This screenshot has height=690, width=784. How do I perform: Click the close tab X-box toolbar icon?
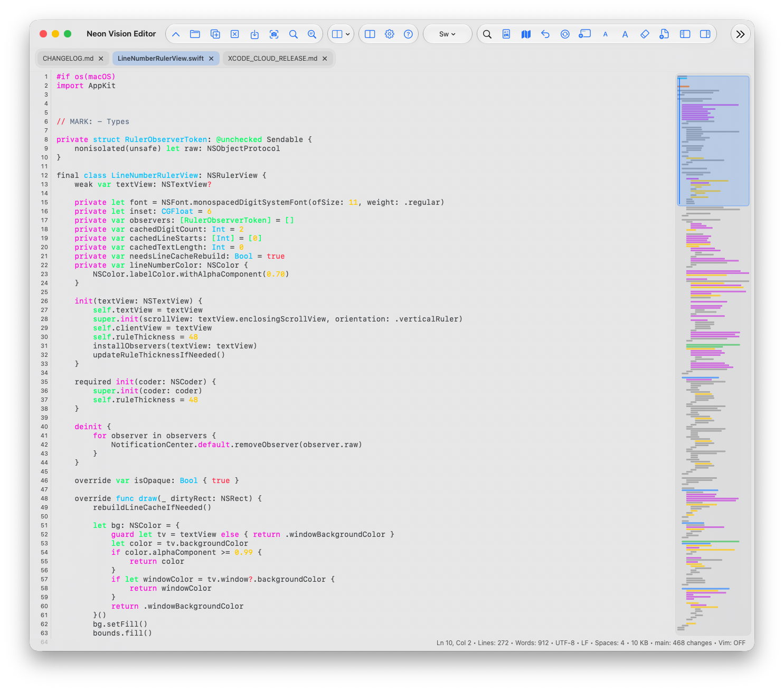point(235,34)
